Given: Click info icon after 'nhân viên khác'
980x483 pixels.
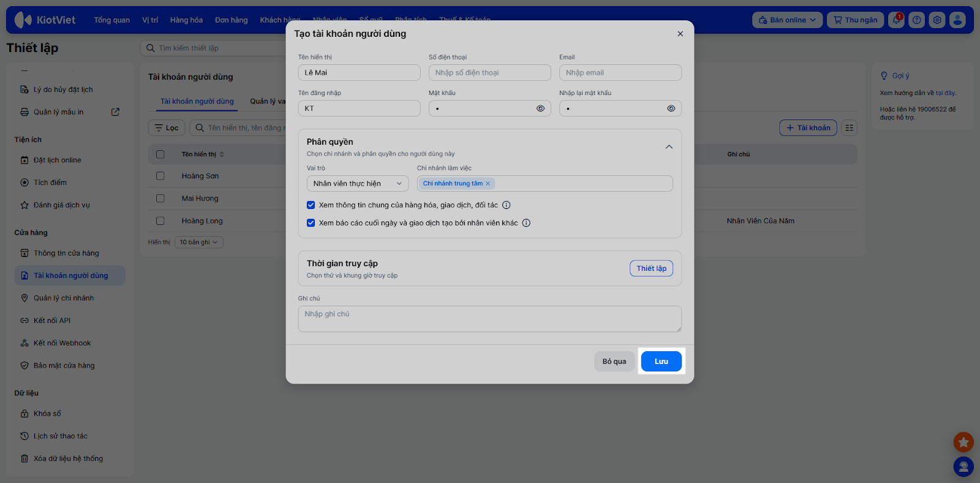Looking at the screenshot, I should [526, 223].
